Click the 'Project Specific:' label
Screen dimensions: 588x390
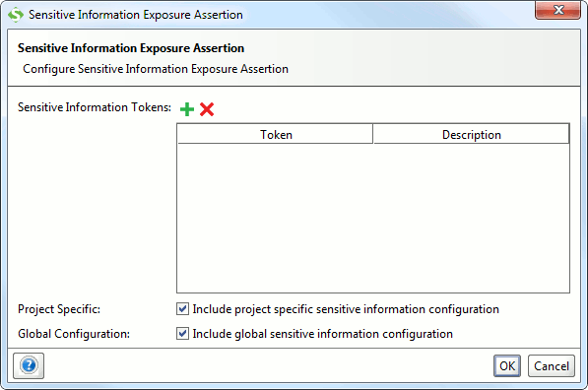coord(59,309)
